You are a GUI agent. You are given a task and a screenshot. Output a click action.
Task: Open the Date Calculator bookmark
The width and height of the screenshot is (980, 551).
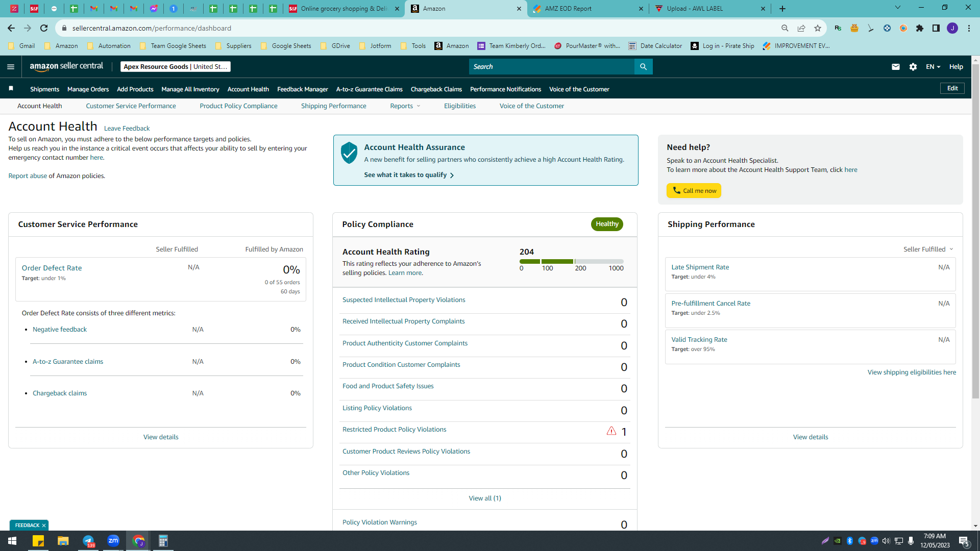tap(655, 46)
